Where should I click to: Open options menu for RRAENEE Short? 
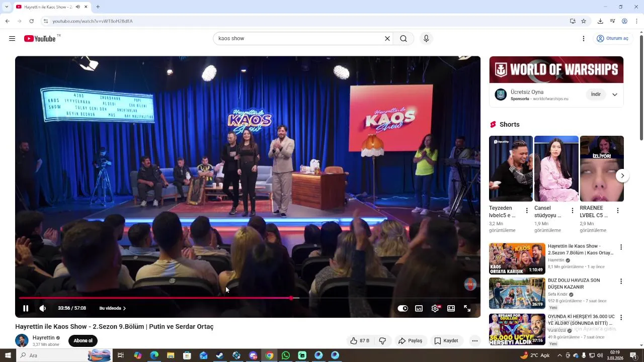(618, 211)
